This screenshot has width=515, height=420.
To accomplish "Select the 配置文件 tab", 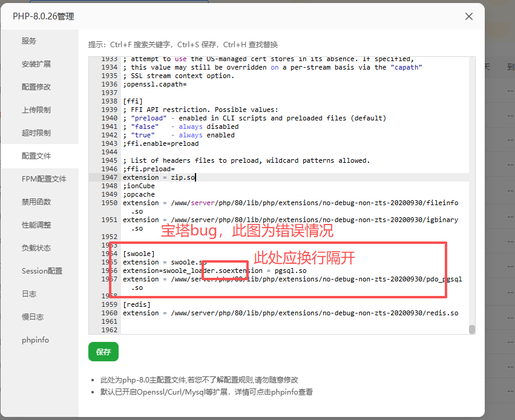I will pyautogui.click(x=36, y=156).
